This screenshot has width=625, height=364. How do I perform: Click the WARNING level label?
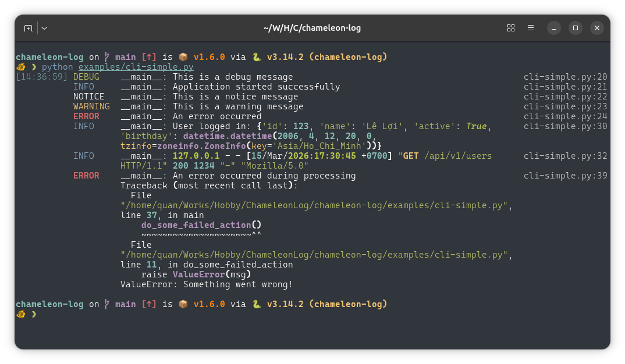pos(91,106)
